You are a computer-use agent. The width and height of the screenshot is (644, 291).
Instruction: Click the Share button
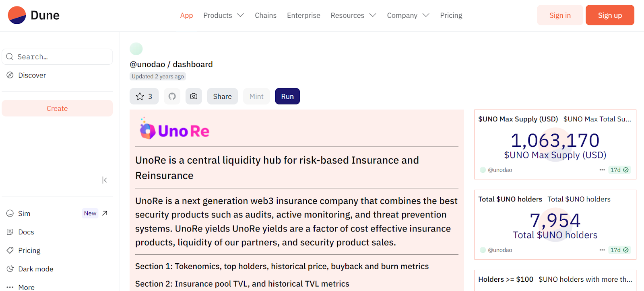point(222,96)
